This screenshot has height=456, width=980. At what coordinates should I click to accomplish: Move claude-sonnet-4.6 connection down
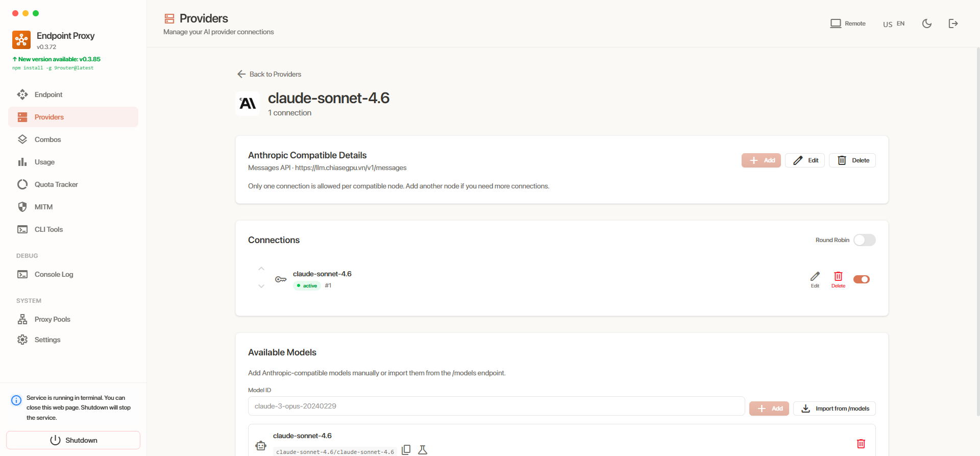click(x=261, y=286)
